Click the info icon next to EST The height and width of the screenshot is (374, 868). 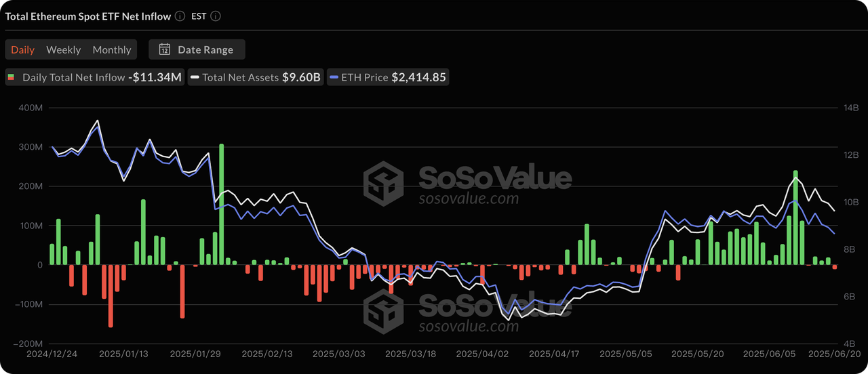(216, 16)
